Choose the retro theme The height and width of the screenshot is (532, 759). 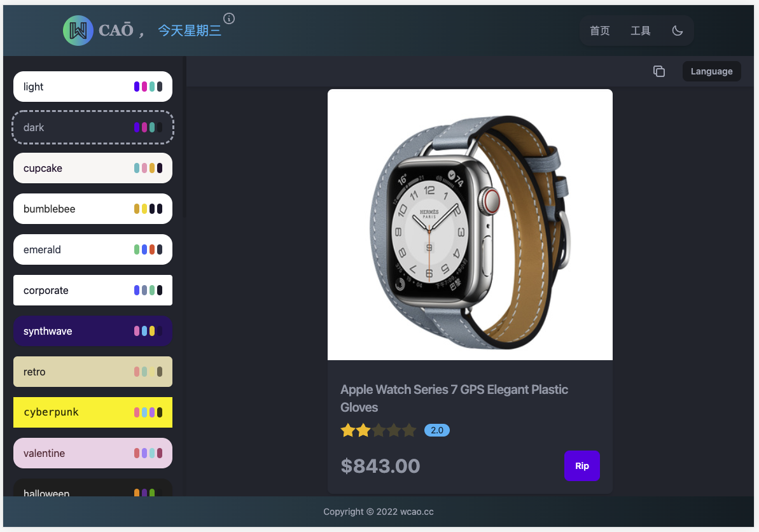coord(93,372)
